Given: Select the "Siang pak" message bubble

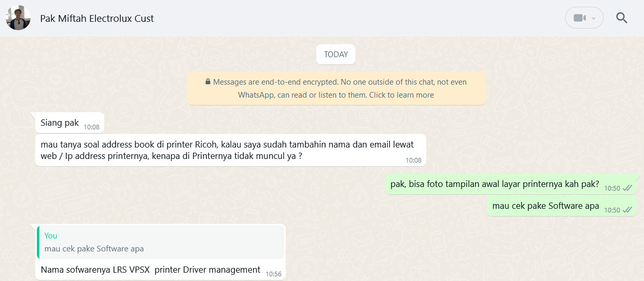Looking at the screenshot, I should (x=69, y=123).
